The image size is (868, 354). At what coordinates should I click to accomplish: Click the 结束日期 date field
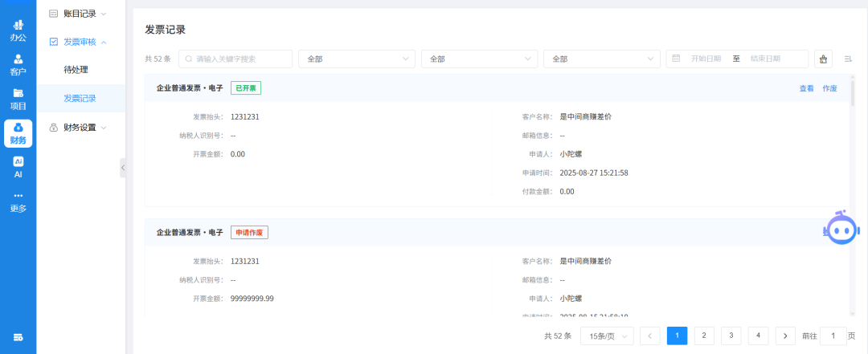pyautogui.click(x=766, y=59)
